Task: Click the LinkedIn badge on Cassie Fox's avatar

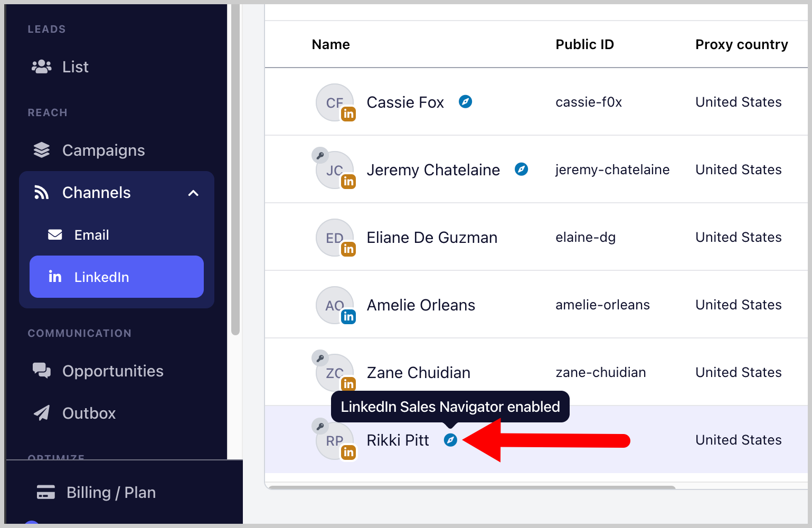Action: pos(348,114)
